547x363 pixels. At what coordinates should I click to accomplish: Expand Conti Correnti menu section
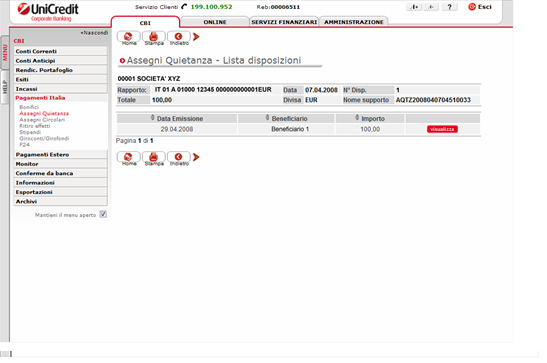[61, 51]
